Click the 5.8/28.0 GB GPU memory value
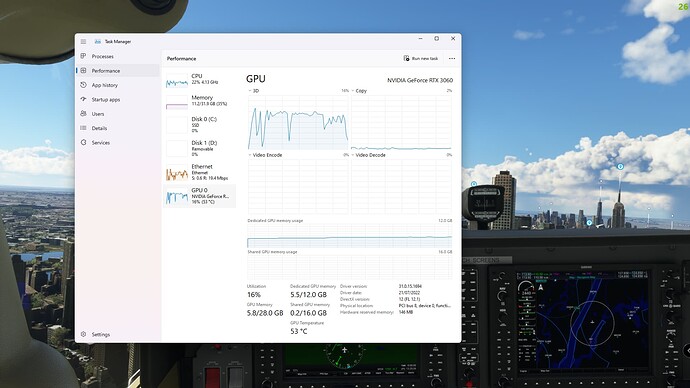 pos(265,313)
